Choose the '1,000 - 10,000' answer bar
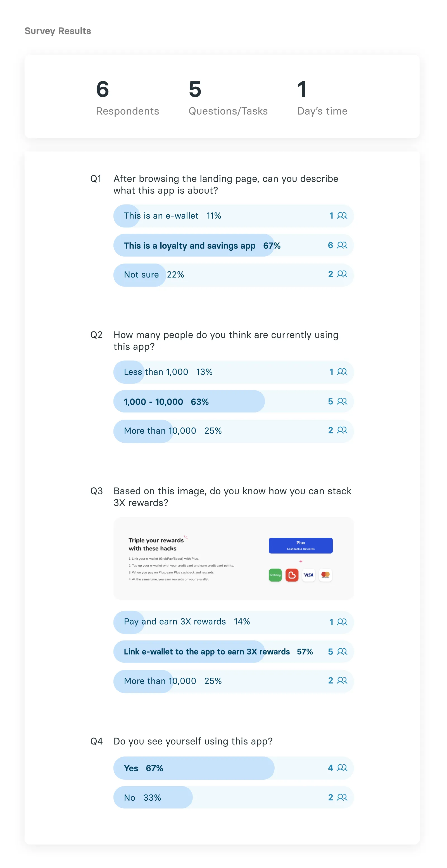Screen dimensions: 447x868 [234, 401]
